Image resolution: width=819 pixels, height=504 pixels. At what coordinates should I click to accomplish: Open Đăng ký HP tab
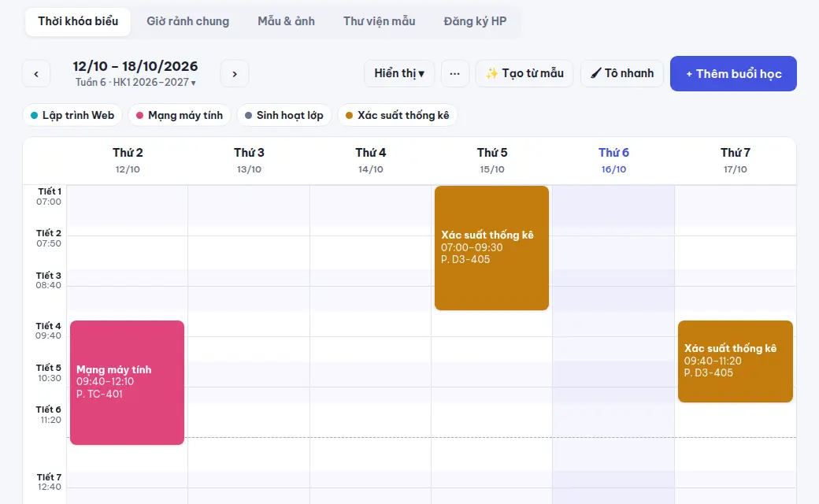475,21
